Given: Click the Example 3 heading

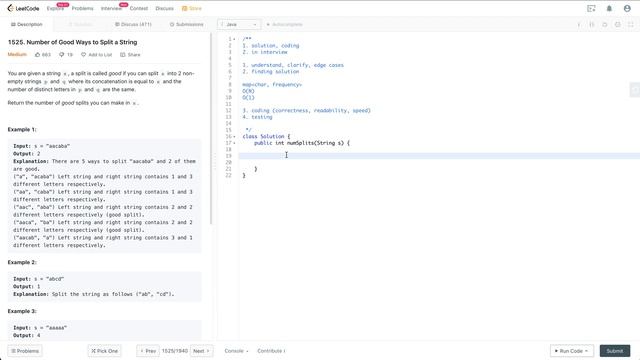Looking at the screenshot, I should click(x=22, y=311).
